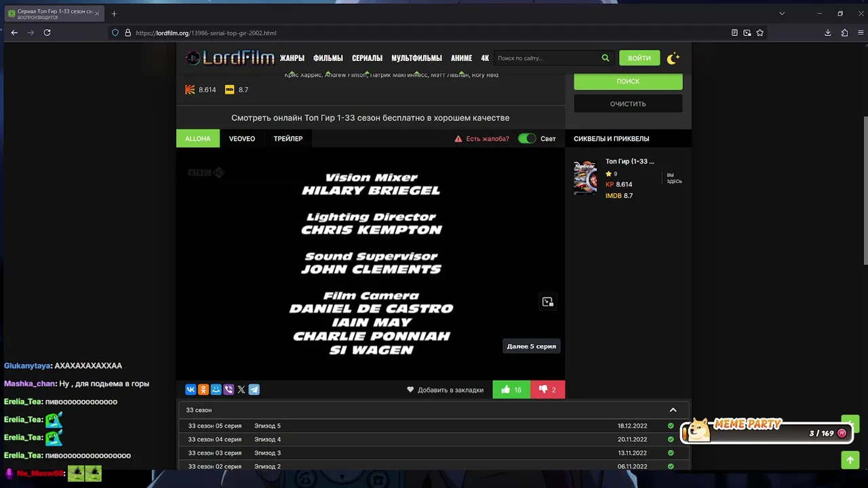The height and width of the screenshot is (488, 868).
Task: Toggle night mode moon icon
Action: point(673,58)
